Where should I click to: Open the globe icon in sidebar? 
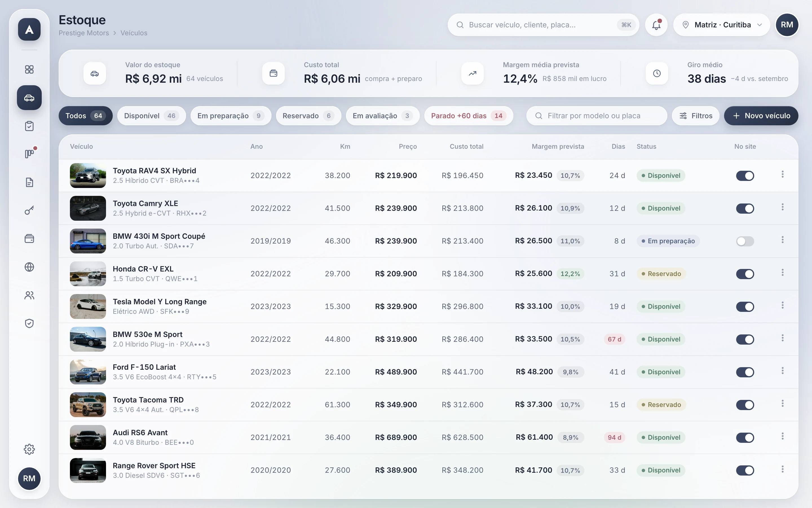tap(29, 267)
